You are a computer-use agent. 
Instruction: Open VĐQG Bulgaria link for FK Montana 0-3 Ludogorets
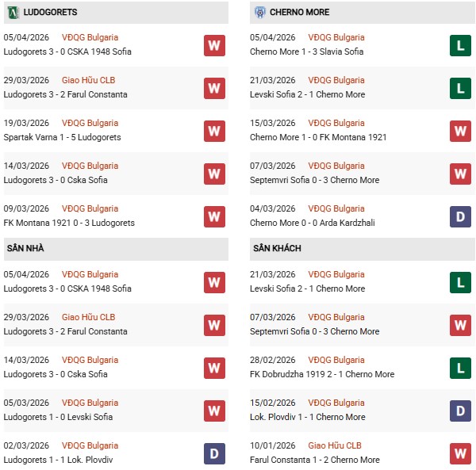90,208
